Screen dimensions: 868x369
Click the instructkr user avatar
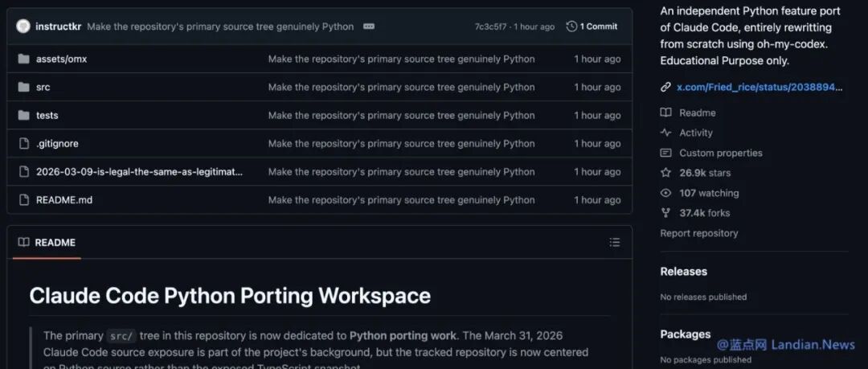point(23,26)
